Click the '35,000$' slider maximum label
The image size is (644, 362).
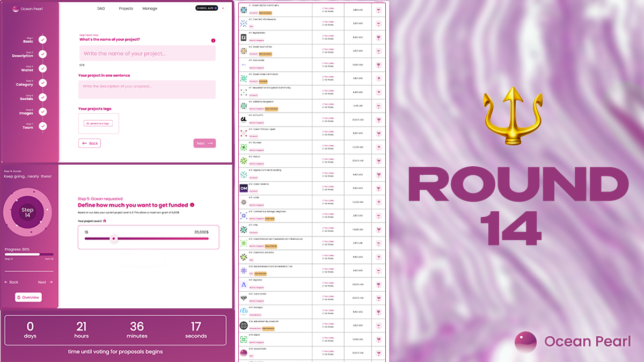pos(202,232)
